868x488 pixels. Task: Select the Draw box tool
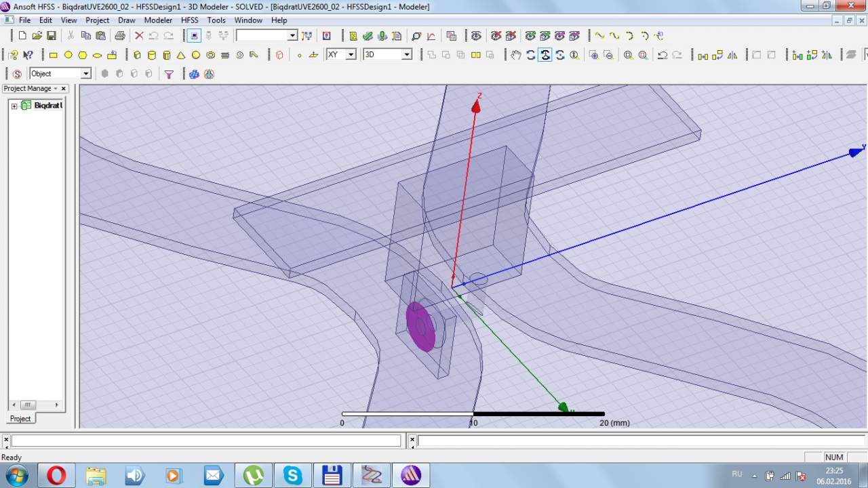point(137,55)
